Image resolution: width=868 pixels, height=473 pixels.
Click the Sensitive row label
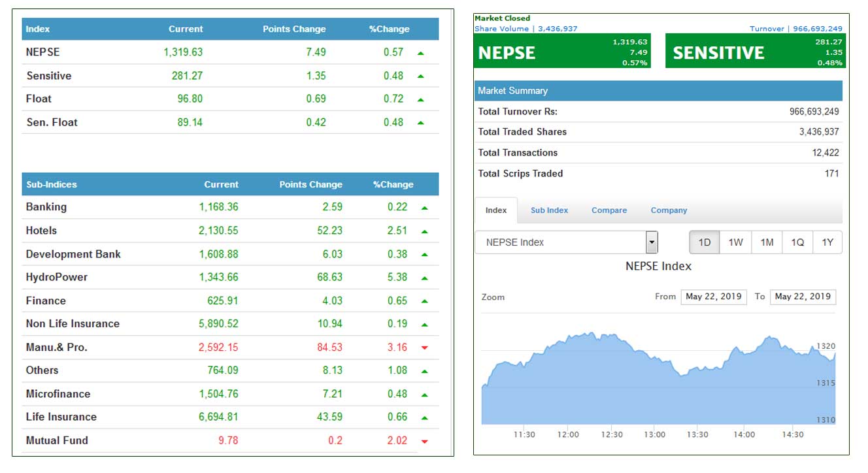(x=49, y=76)
